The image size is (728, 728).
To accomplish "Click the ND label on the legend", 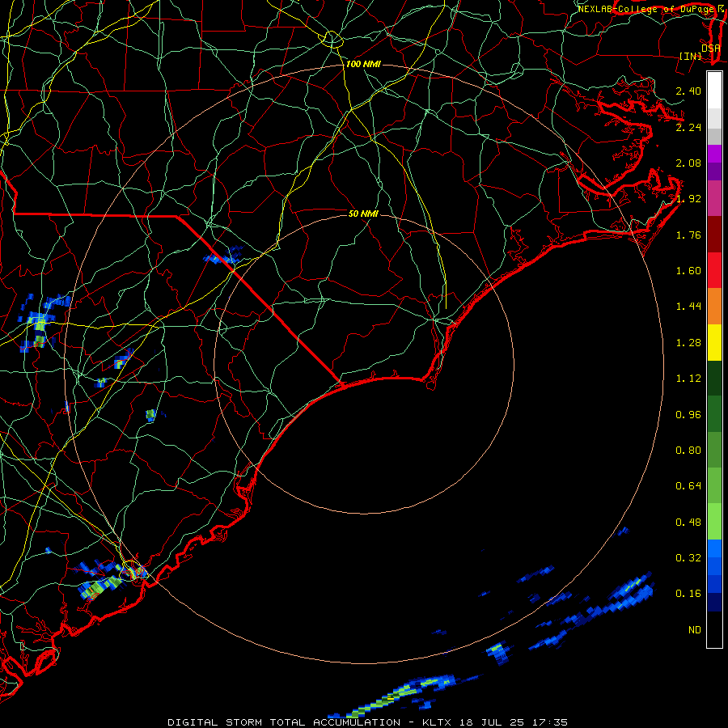I will pyautogui.click(x=695, y=630).
